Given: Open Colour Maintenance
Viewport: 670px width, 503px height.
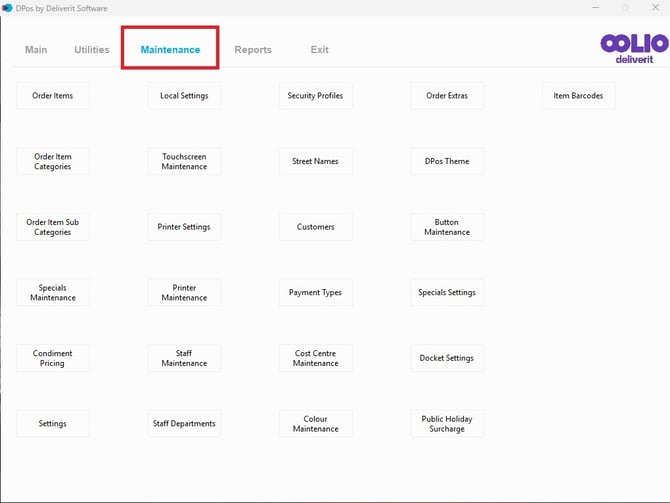Looking at the screenshot, I should (315, 424).
